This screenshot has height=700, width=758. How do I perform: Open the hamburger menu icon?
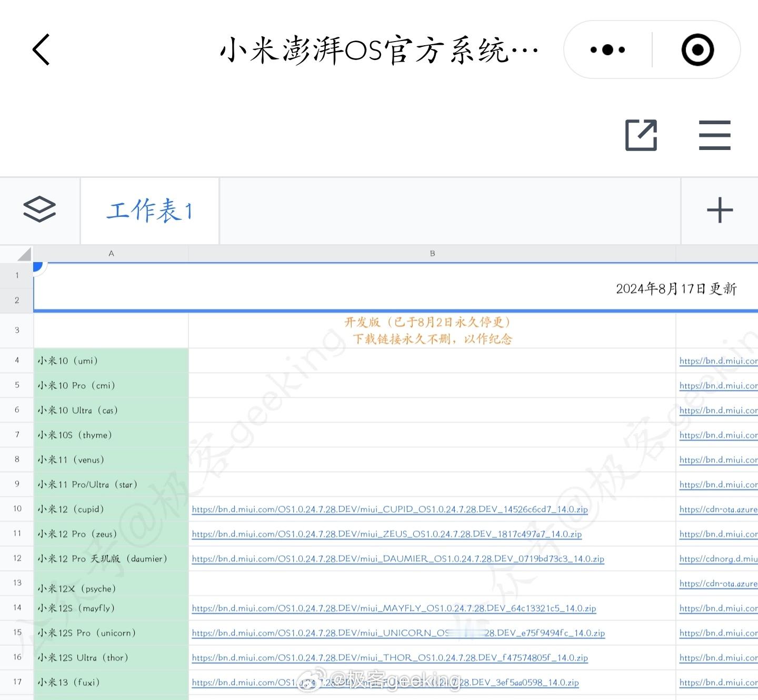point(715,135)
